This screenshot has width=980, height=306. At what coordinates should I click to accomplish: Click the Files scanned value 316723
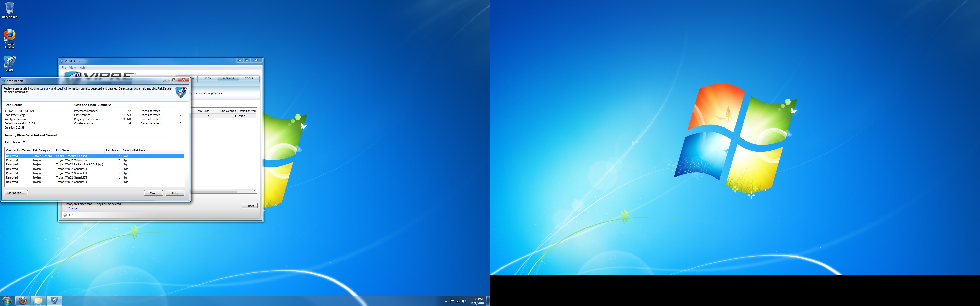click(x=126, y=115)
